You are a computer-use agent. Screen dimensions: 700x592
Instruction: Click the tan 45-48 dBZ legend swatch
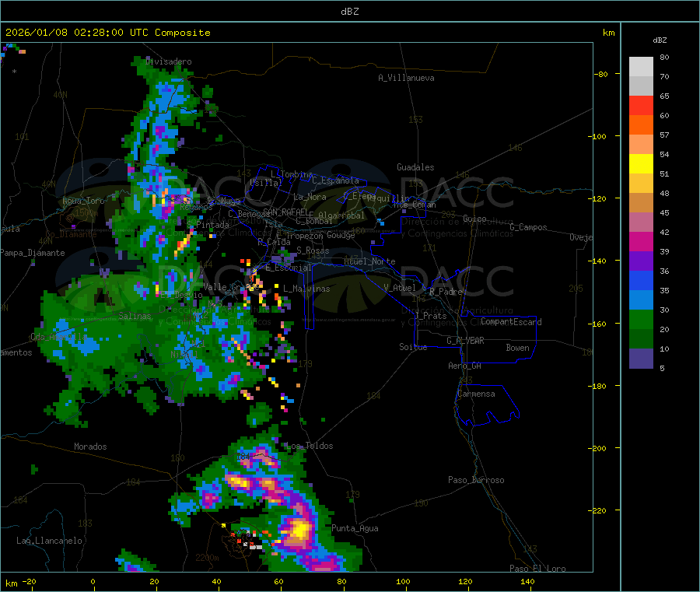pos(641,203)
